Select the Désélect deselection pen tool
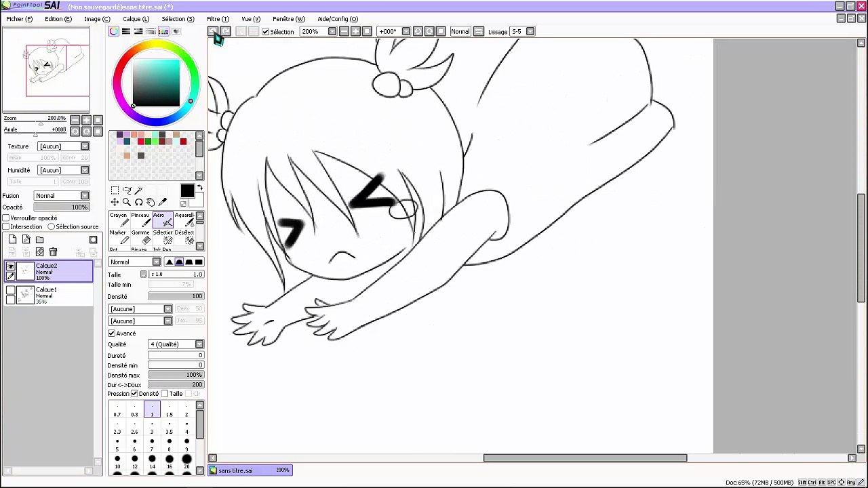868x488 pixels. [x=184, y=237]
